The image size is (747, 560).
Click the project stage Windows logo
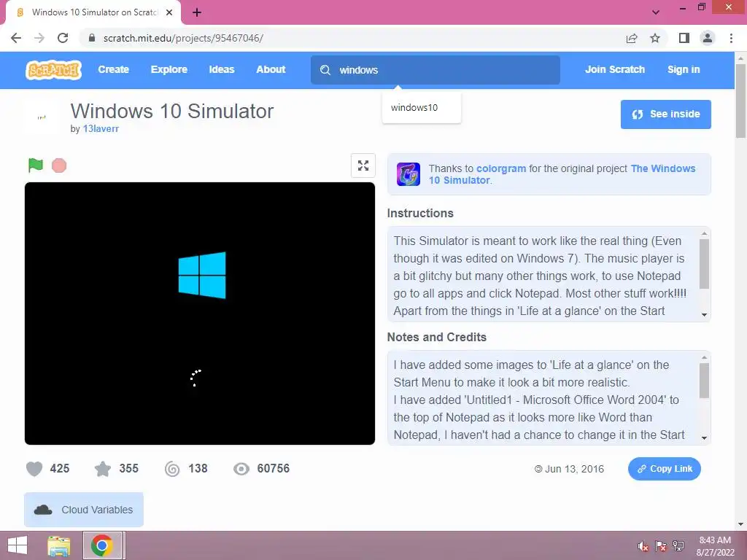202,275
